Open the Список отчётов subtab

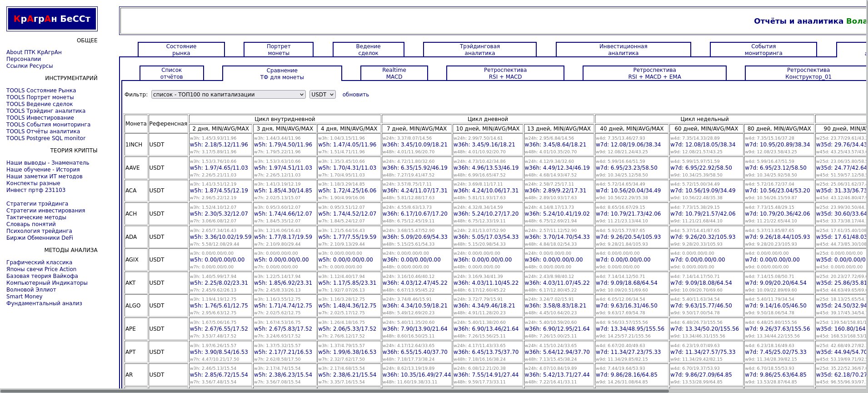171,73
